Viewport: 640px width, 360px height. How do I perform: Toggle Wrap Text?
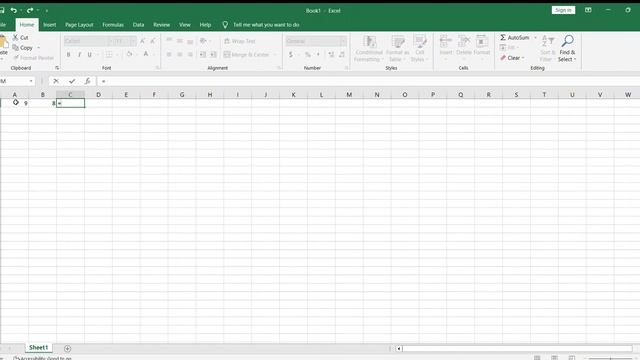(240, 41)
